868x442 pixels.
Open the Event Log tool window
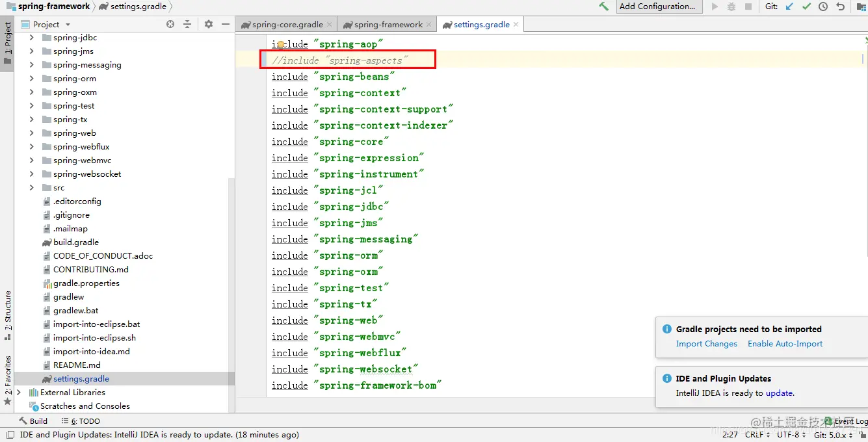click(845, 421)
